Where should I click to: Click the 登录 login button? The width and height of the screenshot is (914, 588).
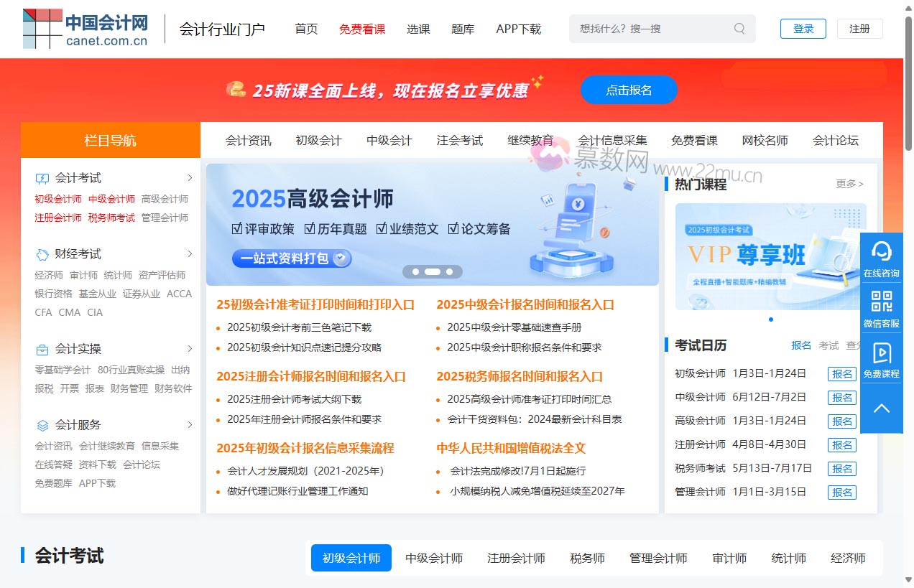click(x=803, y=29)
